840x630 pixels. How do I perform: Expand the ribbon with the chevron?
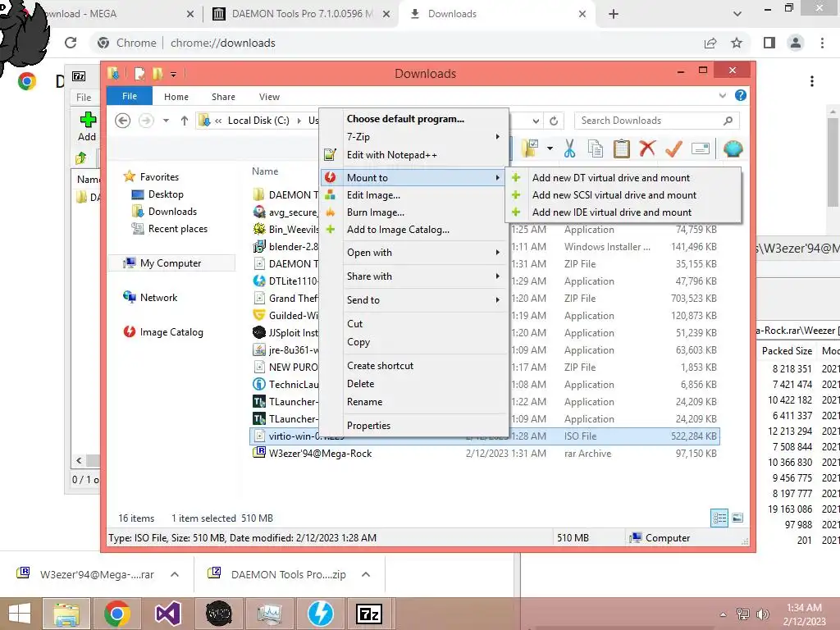(723, 95)
